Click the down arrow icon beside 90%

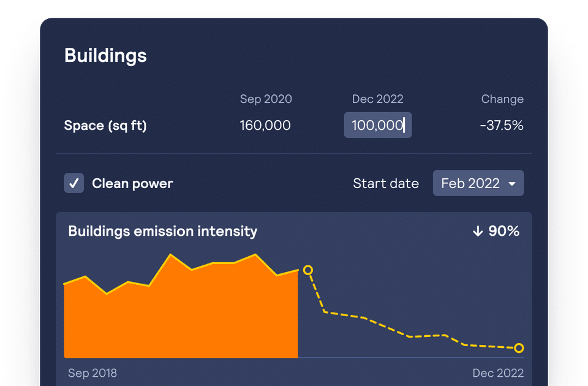coord(478,231)
